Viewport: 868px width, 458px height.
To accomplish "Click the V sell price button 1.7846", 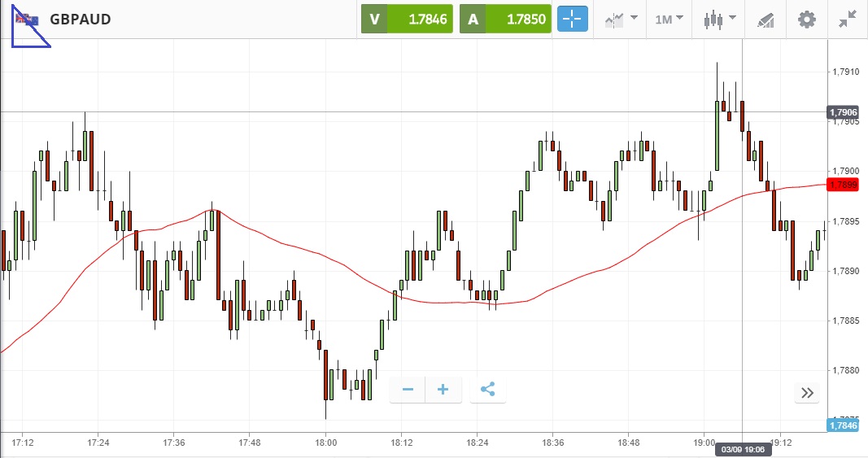I will [x=407, y=20].
